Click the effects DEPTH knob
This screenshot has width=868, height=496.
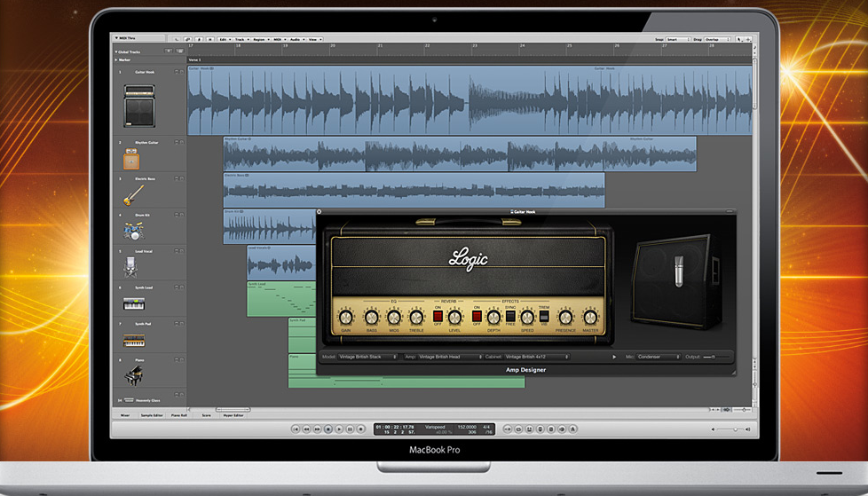point(493,317)
